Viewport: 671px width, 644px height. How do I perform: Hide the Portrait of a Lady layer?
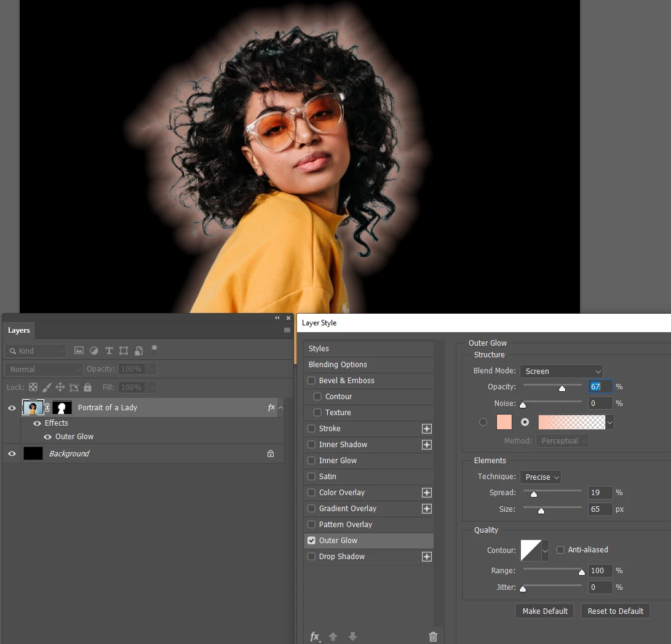(12, 408)
